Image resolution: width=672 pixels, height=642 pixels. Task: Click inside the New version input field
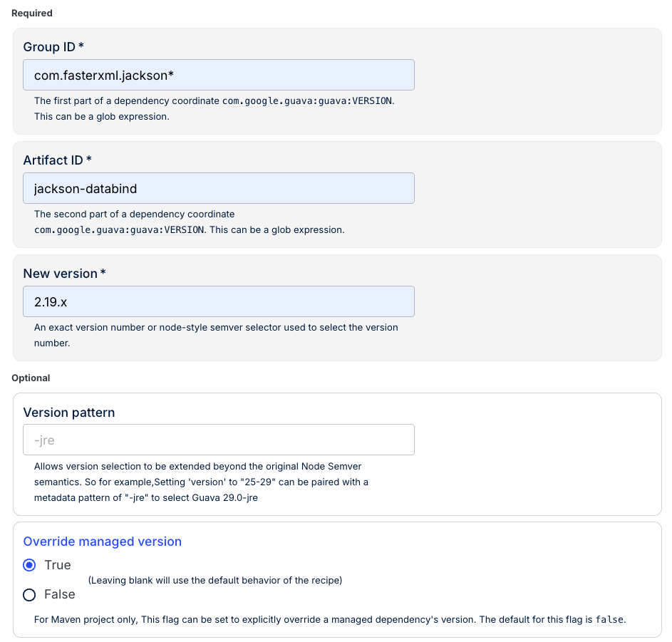(219, 301)
